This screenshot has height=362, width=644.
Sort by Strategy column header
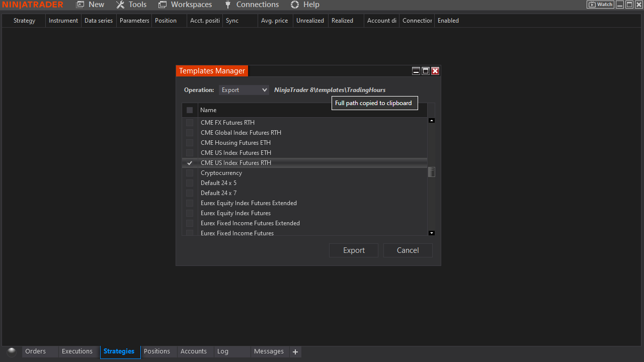[24, 21]
